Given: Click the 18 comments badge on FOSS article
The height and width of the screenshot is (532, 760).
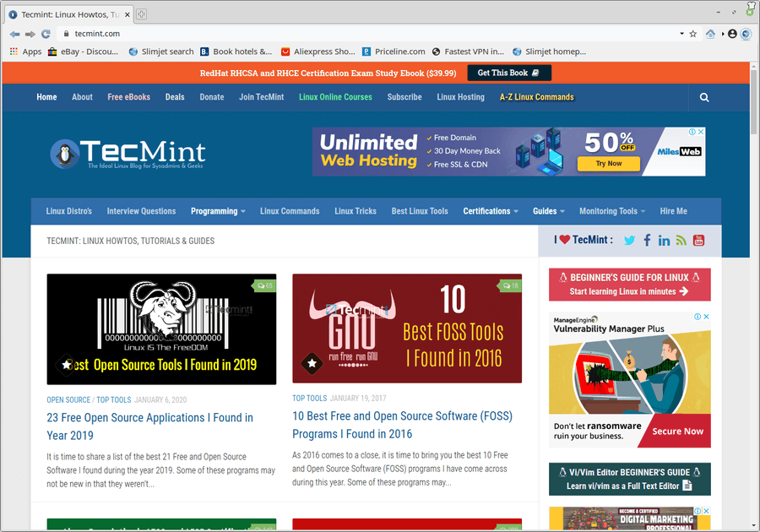Looking at the screenshot, I should (510, 286).
